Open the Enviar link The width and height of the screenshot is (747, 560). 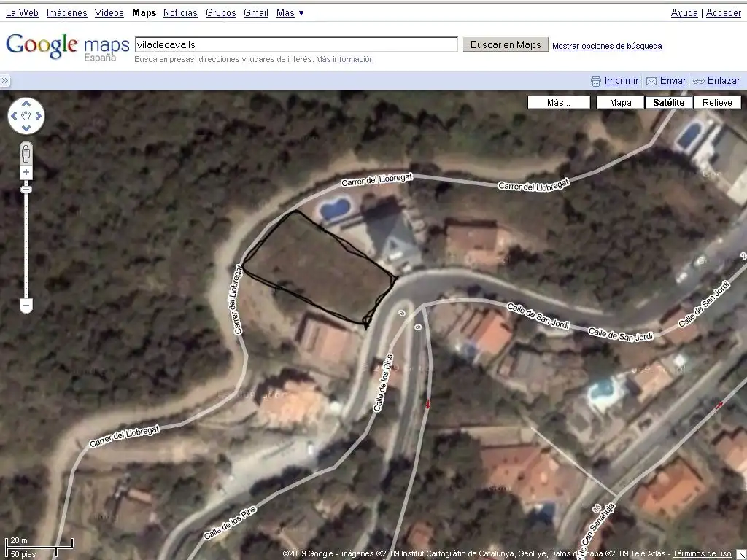(673, 80)
